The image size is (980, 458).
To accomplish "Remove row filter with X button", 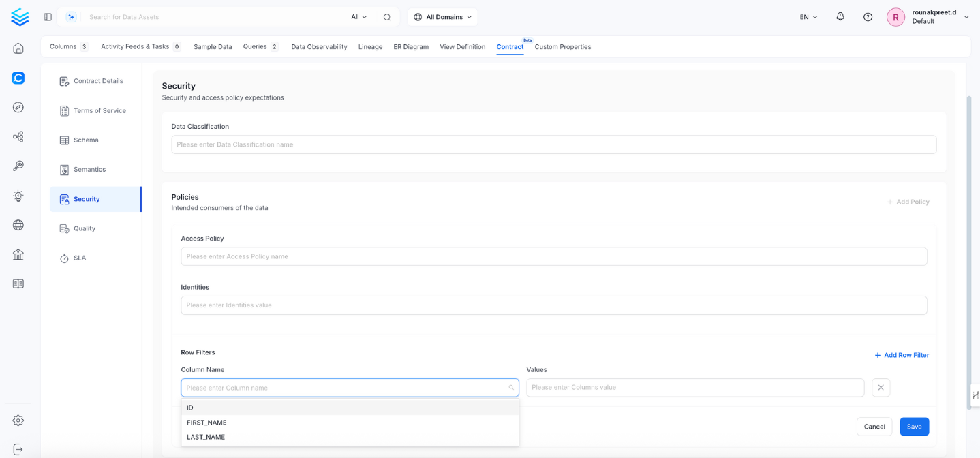I will pos(881,388).
